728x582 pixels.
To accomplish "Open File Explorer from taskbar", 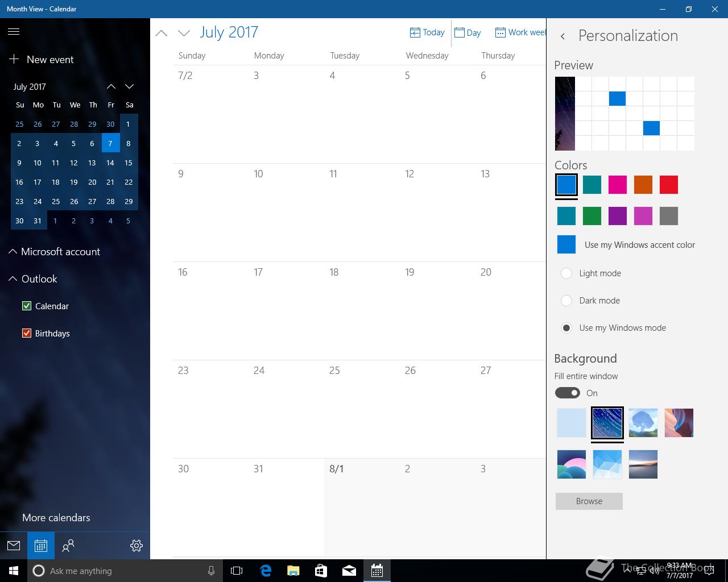I will [293, 571].
